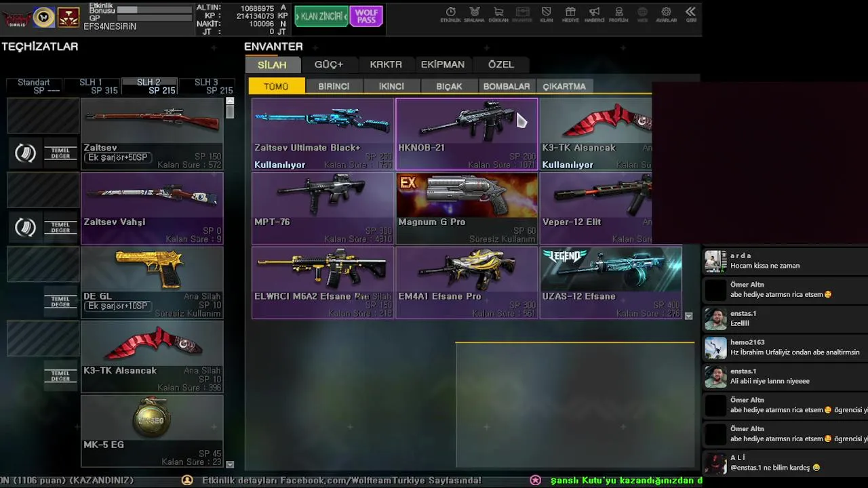The height and width of the screenshot is (488, 868).
Task: Select Zaitsev Ultimate Black+ inventory item
Action: pyautogui.click(x=323, y=134)
